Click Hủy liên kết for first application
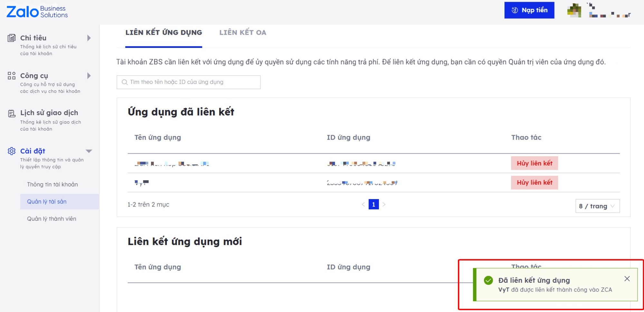The image size is (644, 312). [534, 163]
